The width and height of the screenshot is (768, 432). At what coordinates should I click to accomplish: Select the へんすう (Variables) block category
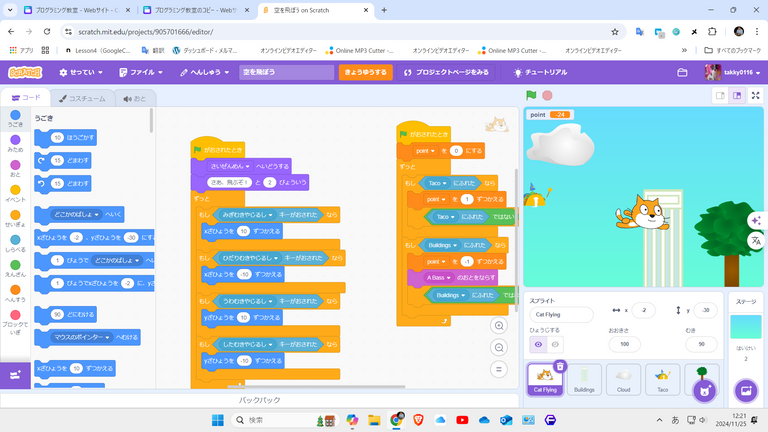click(15, 293)
